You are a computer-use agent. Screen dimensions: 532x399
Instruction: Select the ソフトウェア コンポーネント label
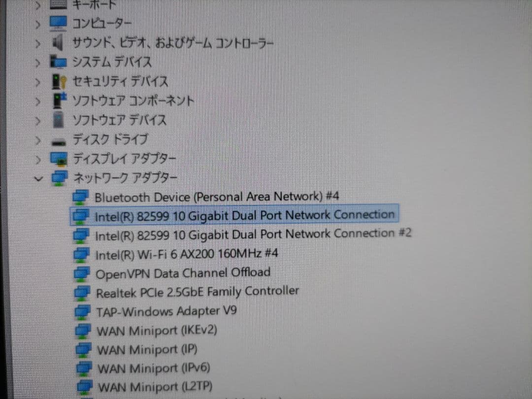(133, 101)
